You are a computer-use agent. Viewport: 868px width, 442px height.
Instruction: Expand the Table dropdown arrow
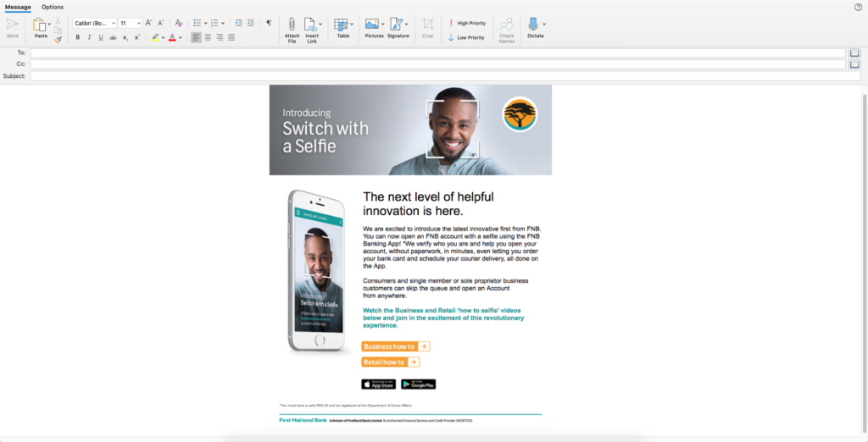[x=352, y=25]
